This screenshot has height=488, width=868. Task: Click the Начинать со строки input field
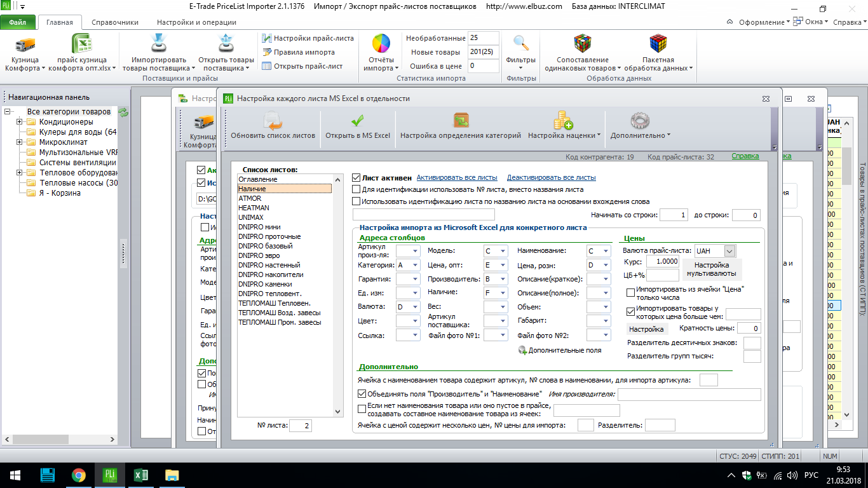pos(674,215)
